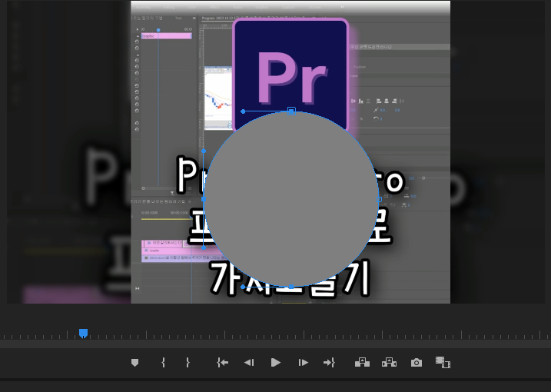The width and height of the screenshot is (551, 392).
Task: Open the Comparison View button
Action: tap(443, 363)
